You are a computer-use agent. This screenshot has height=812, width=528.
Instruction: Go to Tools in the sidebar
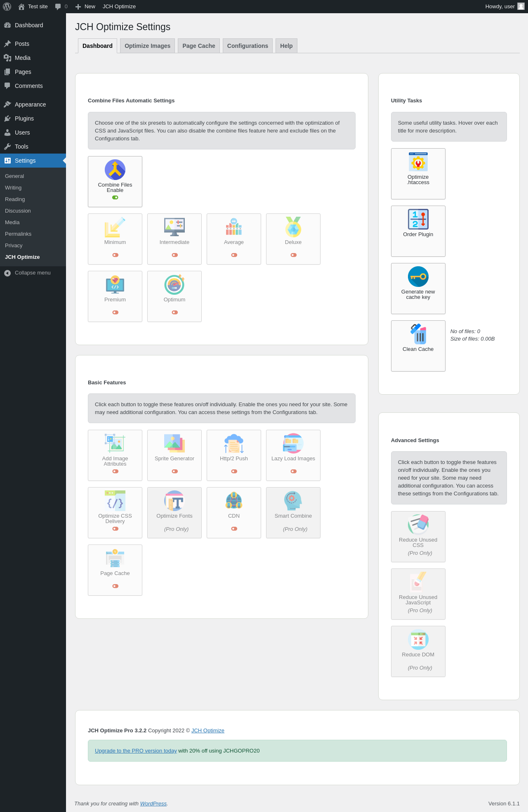pyautogui.click(x=33, y=147)
